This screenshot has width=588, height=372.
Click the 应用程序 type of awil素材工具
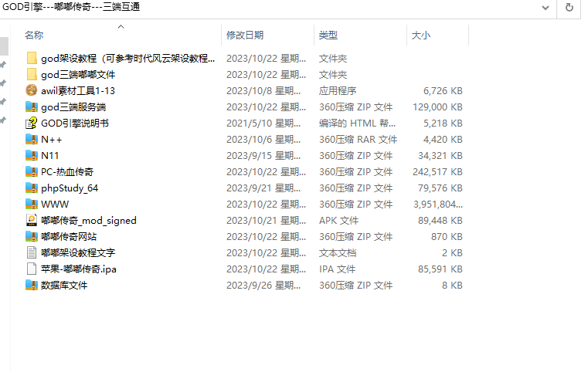[x=338, y=90]
